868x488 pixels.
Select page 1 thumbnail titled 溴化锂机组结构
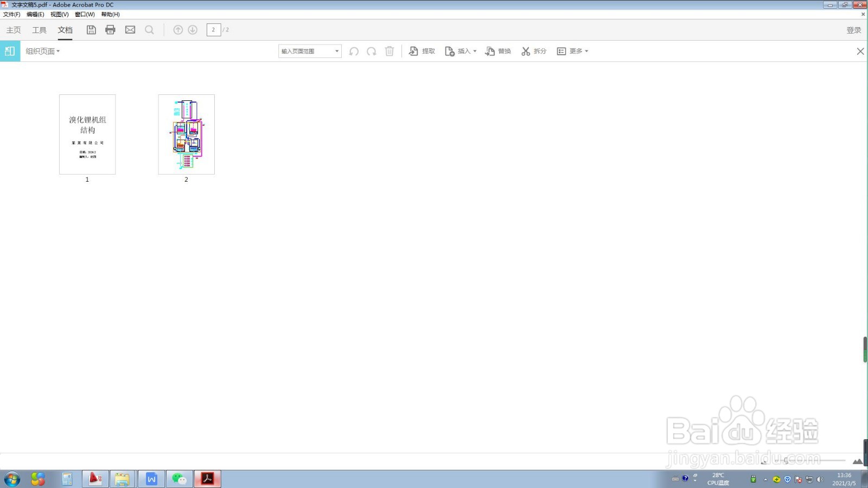(x=87, y=134)
